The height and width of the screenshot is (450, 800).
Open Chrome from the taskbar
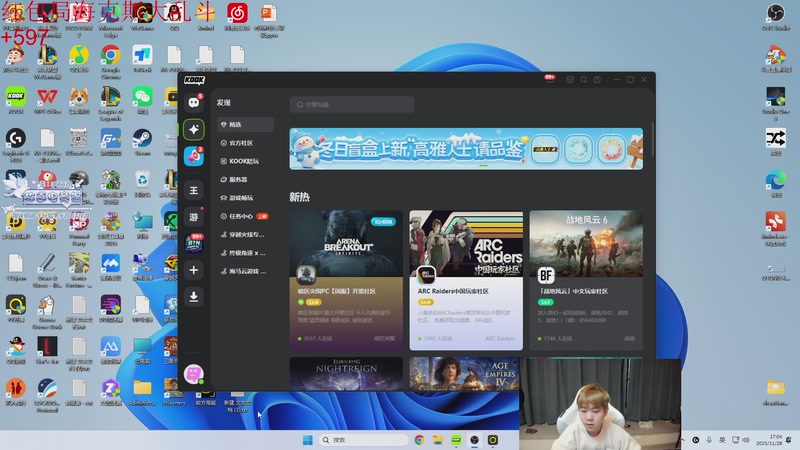[419, 440]
